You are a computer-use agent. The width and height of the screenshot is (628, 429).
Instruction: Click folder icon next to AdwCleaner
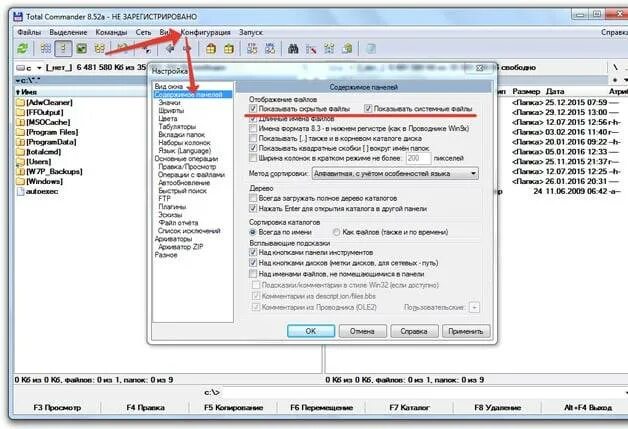(x=20, y=103)
